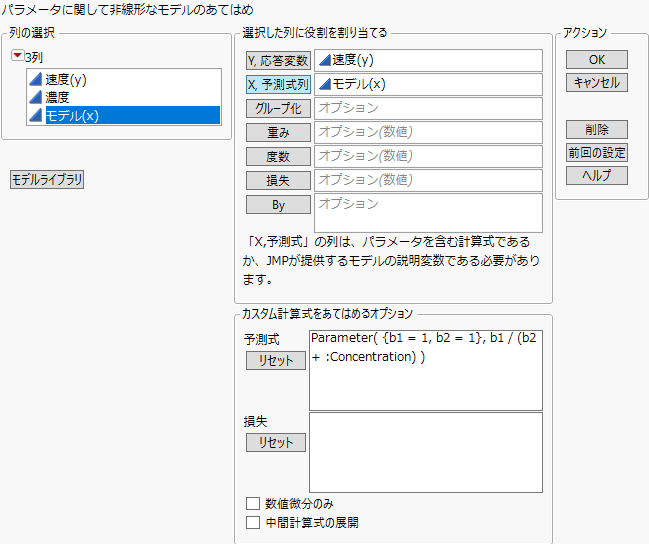Click the 削除 button
649x544 pixels.
click(x=597, y=129)
